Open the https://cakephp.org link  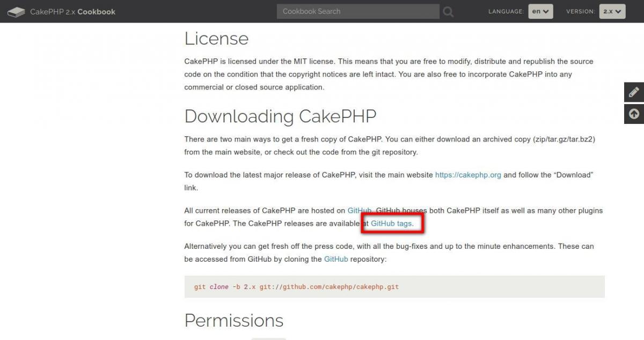click(468, 175)
